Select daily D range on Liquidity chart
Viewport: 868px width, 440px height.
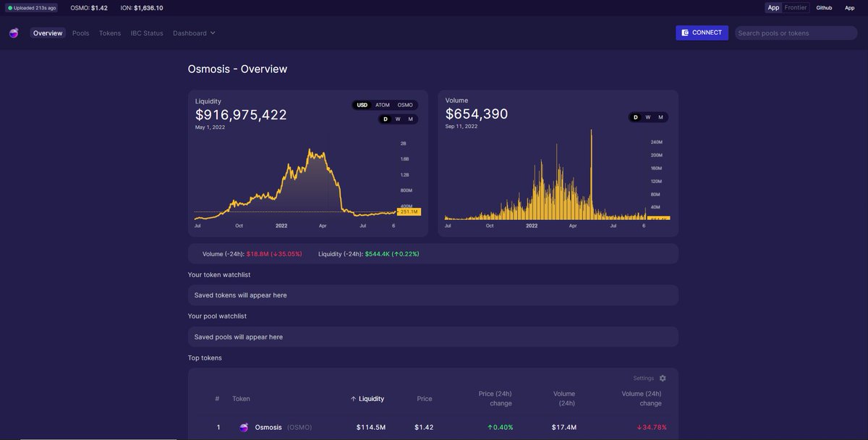(386, 119)
